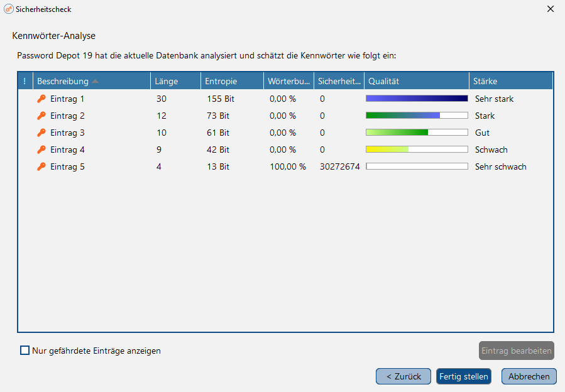565x392 pixels.
Task: Sort by the Entropie column header
Action: pos(232,81)
